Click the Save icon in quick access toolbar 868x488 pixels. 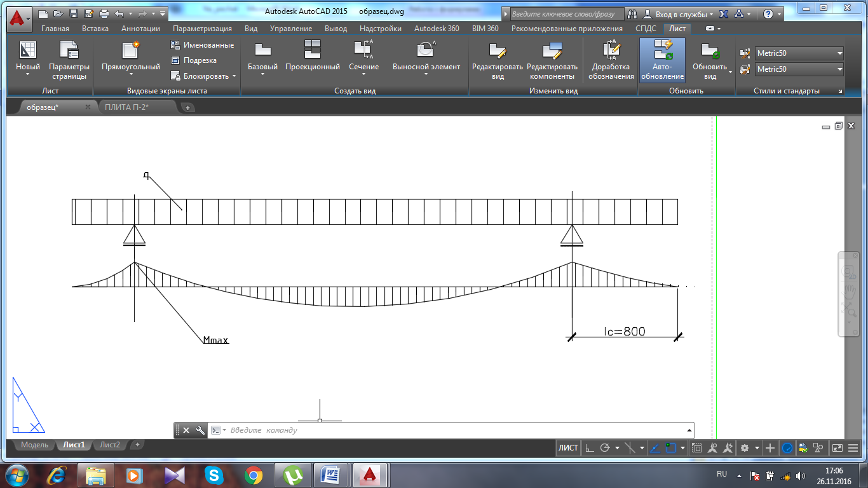(74, 13)
